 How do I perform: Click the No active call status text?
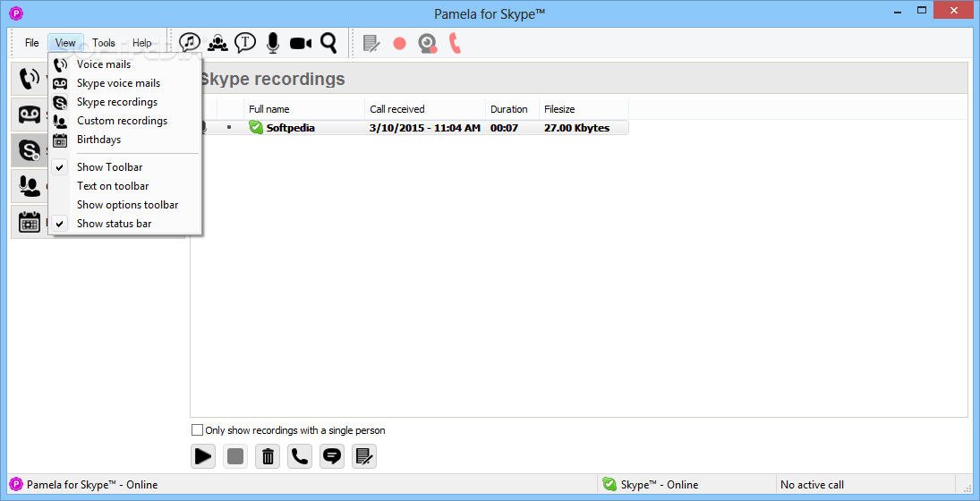813,484
